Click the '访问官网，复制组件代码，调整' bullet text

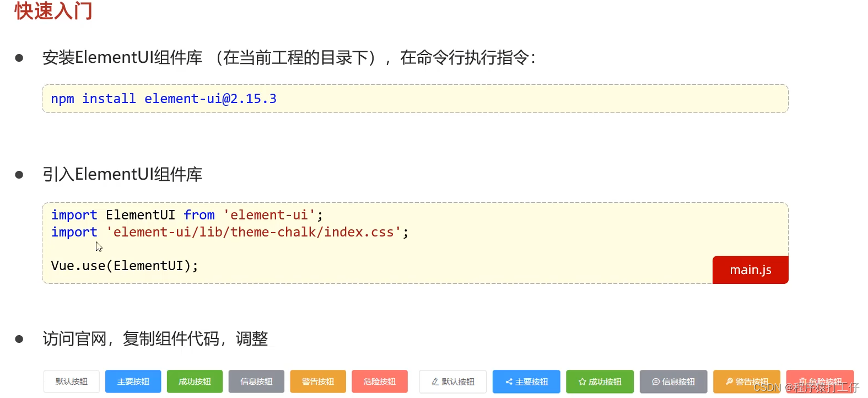[x=155, y=338]
